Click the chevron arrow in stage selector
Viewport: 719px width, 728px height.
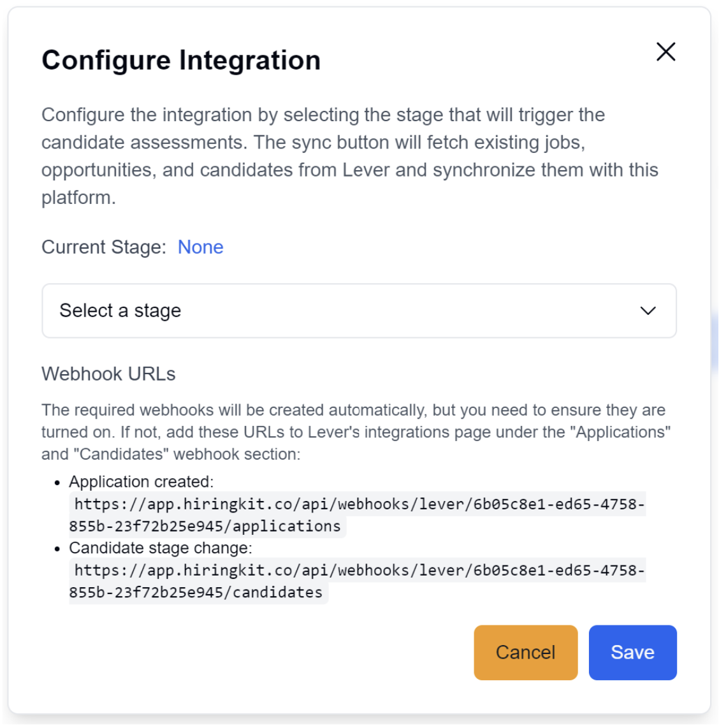pyautogui.click(x=648, y=310)
